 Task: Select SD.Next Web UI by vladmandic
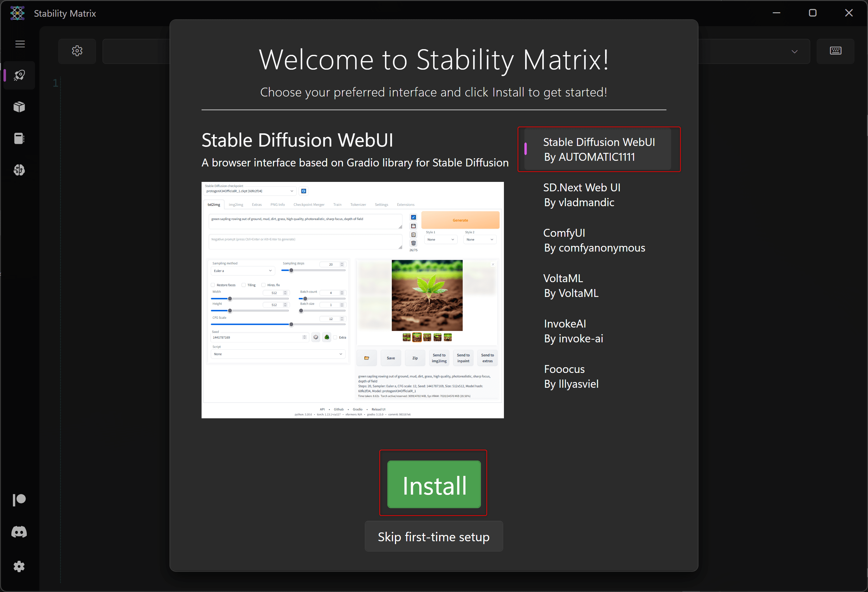(581, 195)
